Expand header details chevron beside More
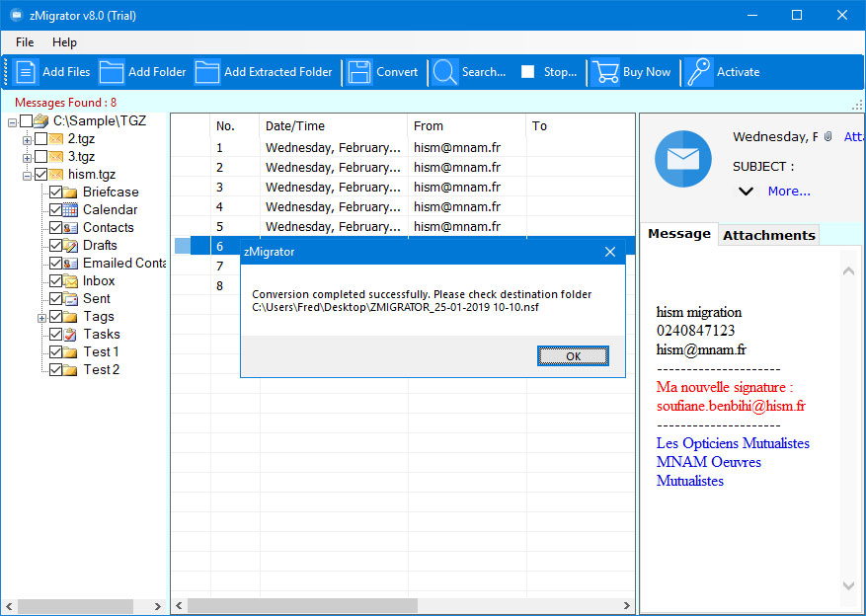Screen dimensions: 866x616 click(x=746, y=192)
